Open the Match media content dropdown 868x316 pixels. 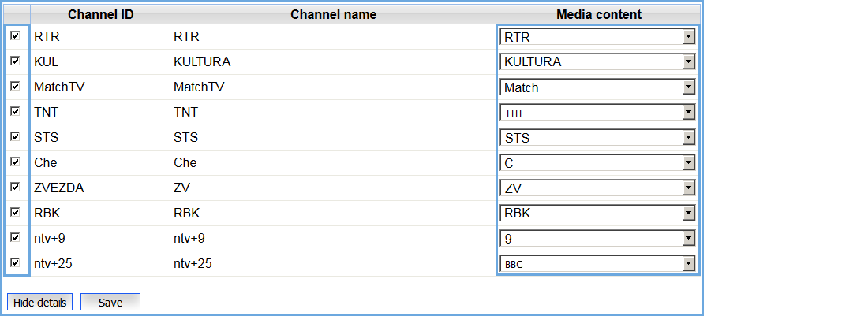[x=597, y=87]
